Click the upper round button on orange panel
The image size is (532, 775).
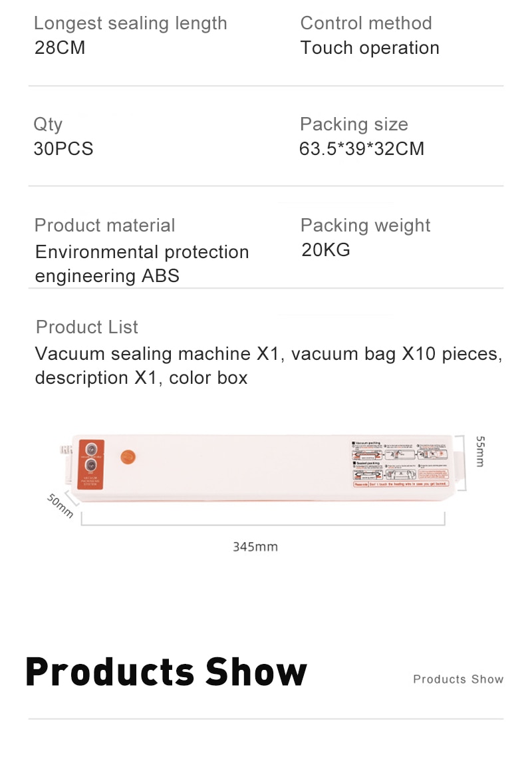coord(91,449)
